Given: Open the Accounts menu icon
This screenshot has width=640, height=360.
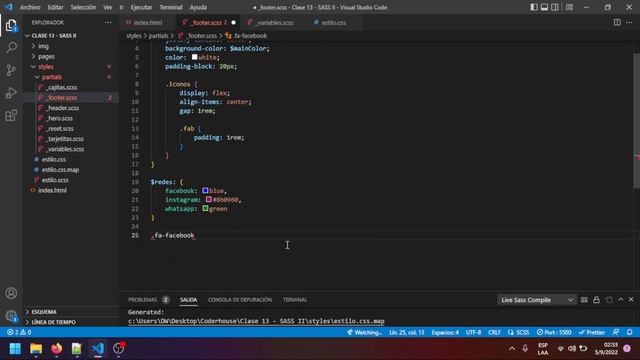Looking at the screenshot, I should pyautogui.click(x=11, y=293).
